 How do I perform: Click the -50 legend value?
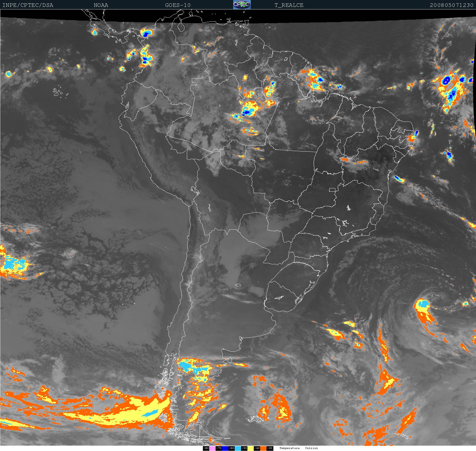click(244, 448)
